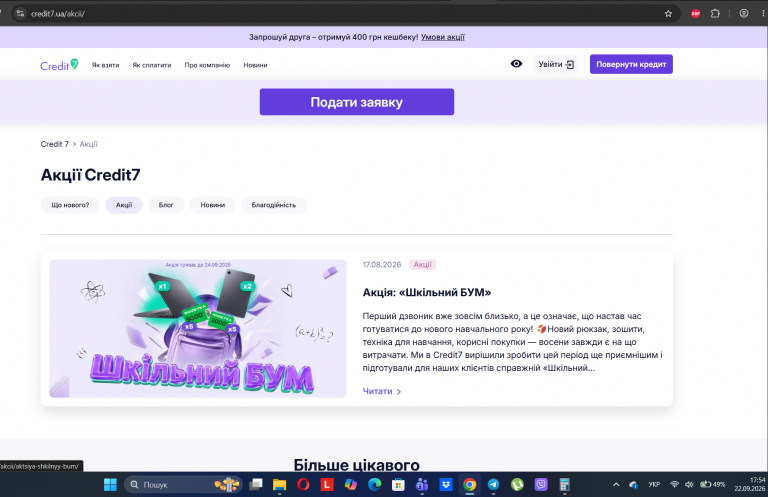Switch the УКР keyboard language indicator
This screenshot has height=497, width=768.
pyautogui.click(x=654, y=484)
